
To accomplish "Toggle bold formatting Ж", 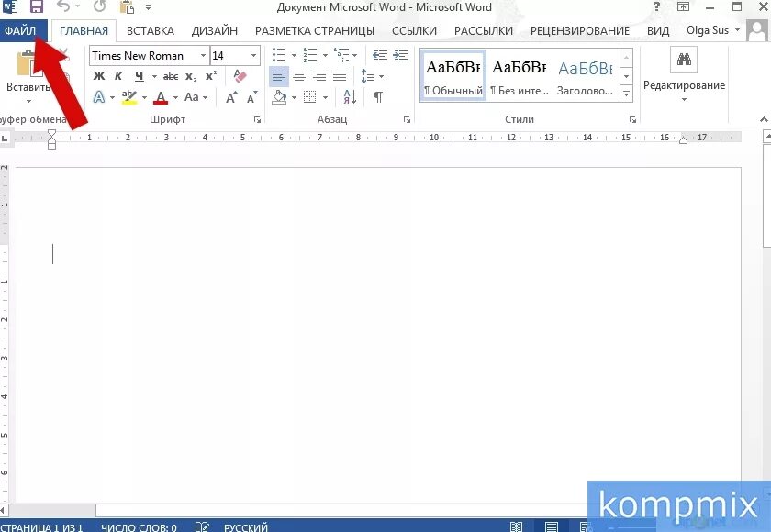I will pyautogui.click(x=99, y=76).
